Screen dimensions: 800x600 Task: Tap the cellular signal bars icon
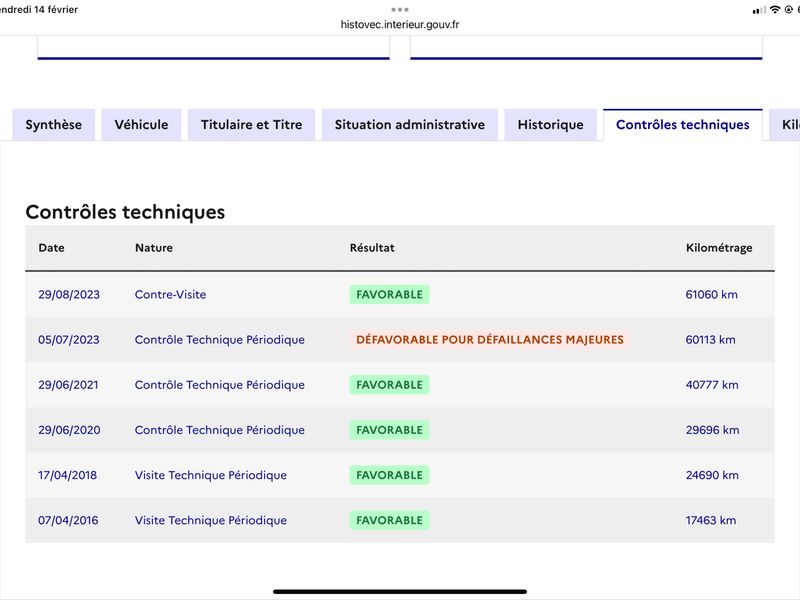point(759,10)
